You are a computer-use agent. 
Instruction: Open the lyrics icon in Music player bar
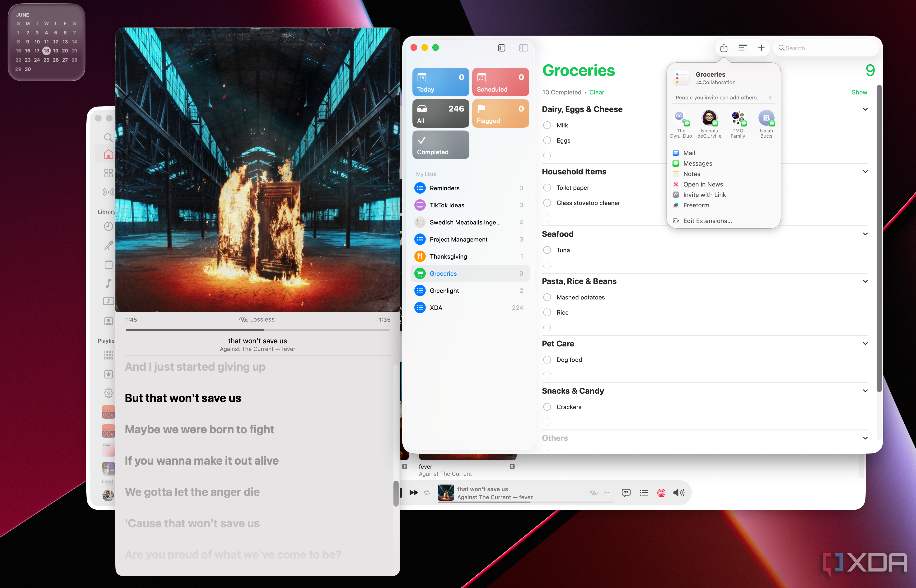626,493
